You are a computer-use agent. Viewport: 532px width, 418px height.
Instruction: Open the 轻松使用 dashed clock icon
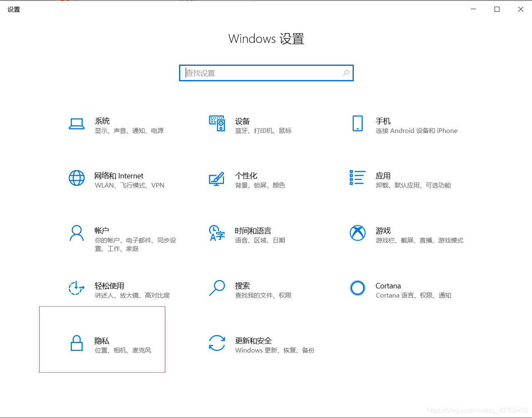tap(76, 288)
